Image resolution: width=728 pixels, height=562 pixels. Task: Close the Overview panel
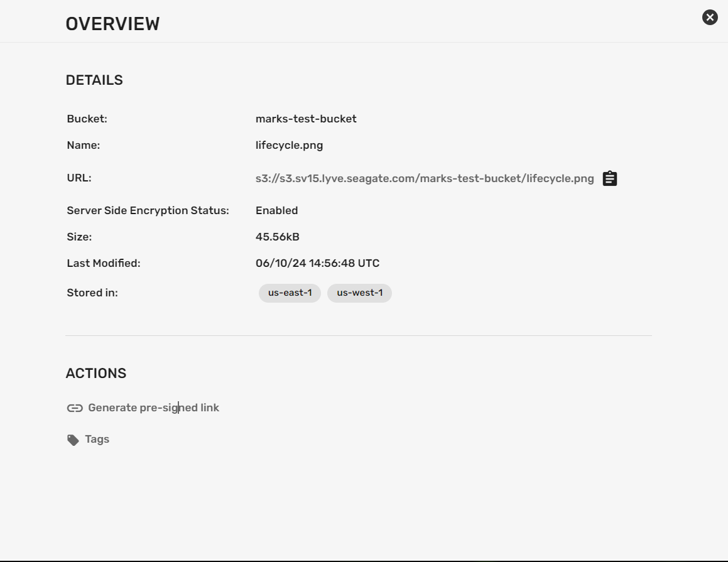[710, 18]
